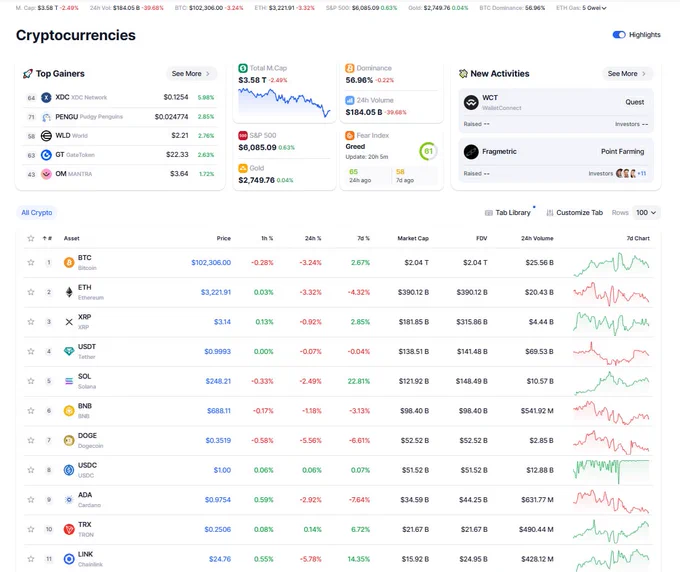Favorite ETH with its star icon

coord(31,292)
